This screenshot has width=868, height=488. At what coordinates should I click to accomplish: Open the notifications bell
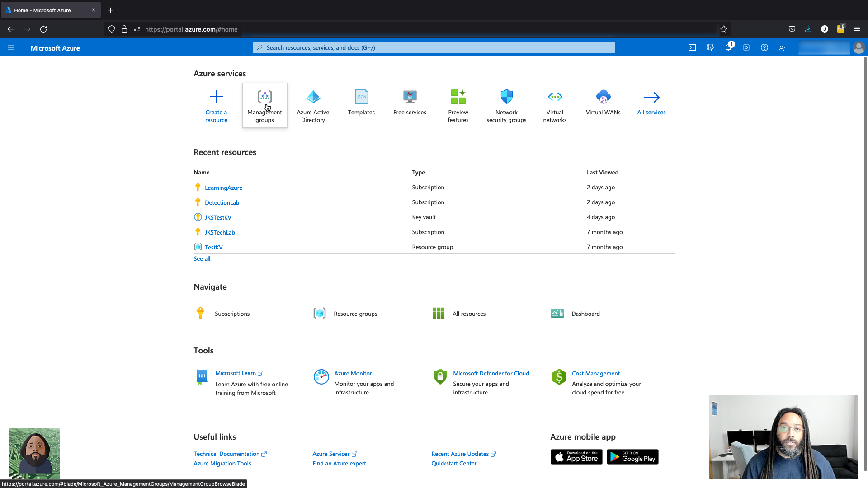tap(728, 47)
